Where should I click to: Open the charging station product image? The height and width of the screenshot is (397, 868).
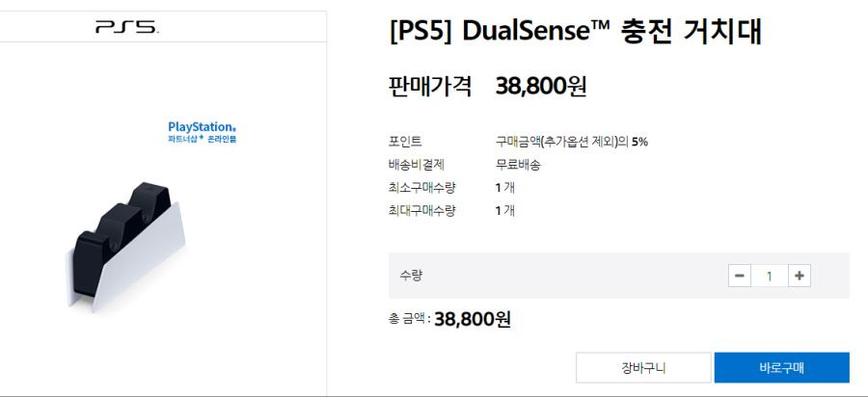pyautogui.click(x=125, y=247)
